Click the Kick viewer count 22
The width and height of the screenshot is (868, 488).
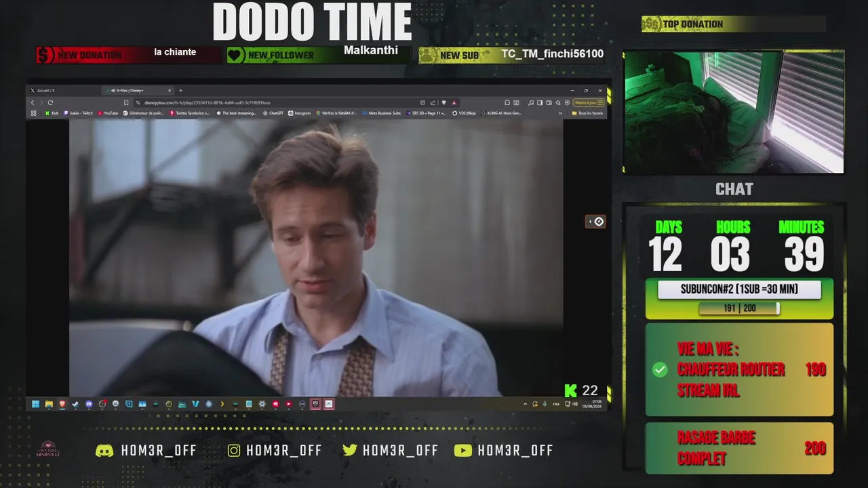(x=590, y=390)
